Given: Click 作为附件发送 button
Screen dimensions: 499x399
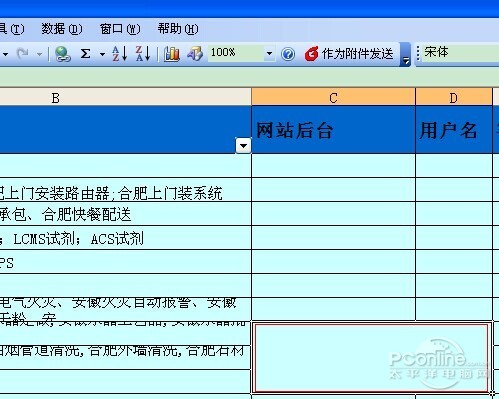Looking at the screenshot, I should (349, 54).
